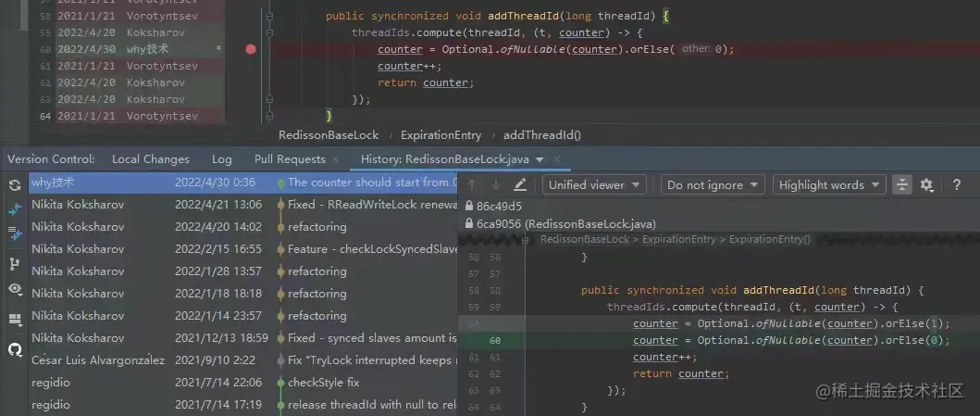
Task: Open the Highlight words dropdown
Action: [829, 184]
